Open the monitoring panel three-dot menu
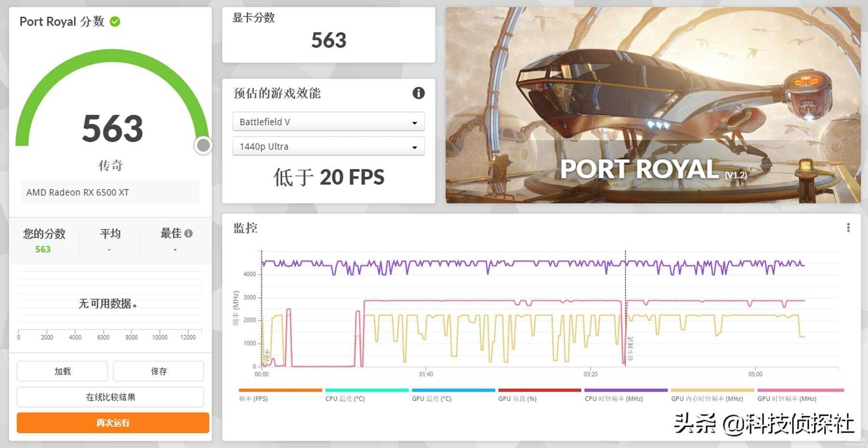Viewport: 868px width, 448px height. point(848,228)
